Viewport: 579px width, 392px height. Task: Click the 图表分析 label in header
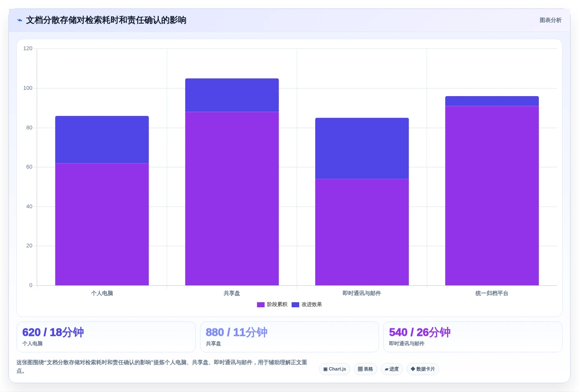(x=550, y=20)
